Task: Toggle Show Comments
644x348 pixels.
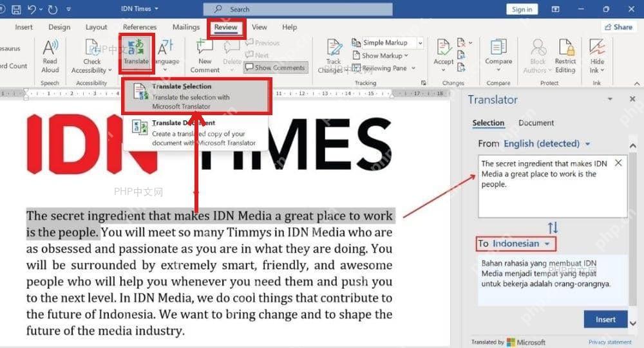Action: [x=276, y=68]
